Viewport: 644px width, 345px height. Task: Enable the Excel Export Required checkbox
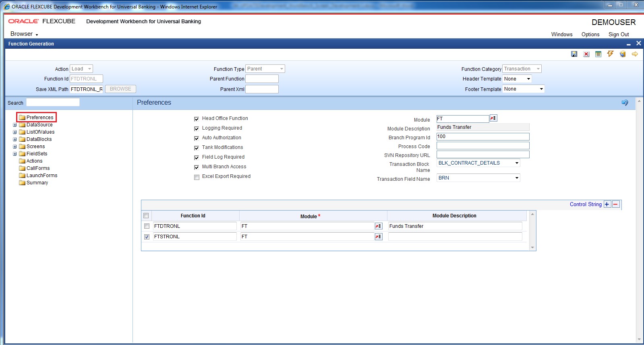click(x=197, y=177)
